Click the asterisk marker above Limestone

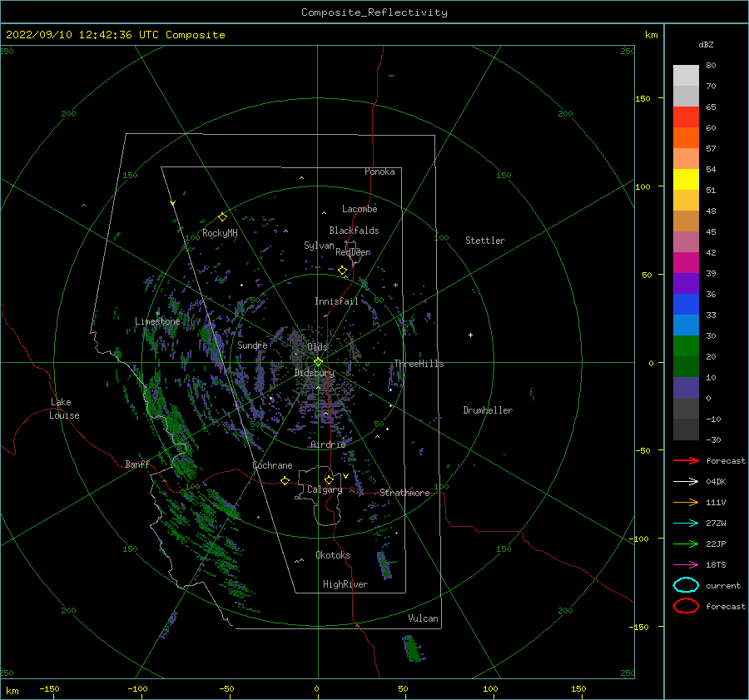click(x=157, y=314)
